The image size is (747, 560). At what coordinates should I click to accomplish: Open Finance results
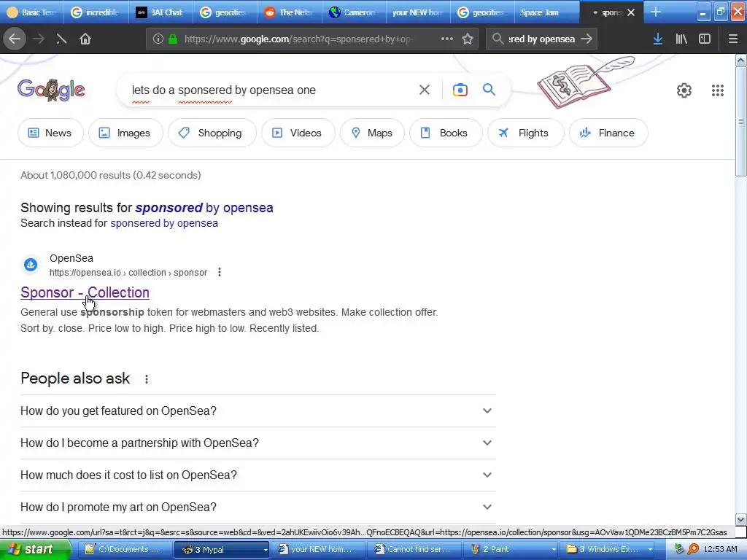(608, 133)
